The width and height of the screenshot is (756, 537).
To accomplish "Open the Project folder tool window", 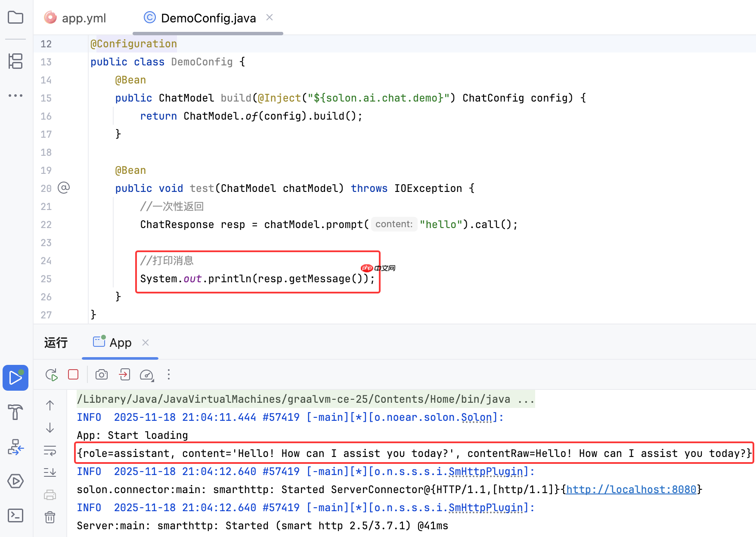I will 15,18.
